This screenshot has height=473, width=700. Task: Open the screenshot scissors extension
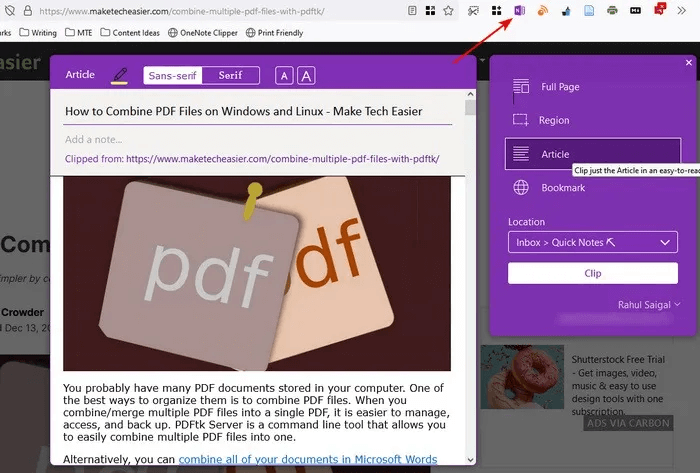473,10
